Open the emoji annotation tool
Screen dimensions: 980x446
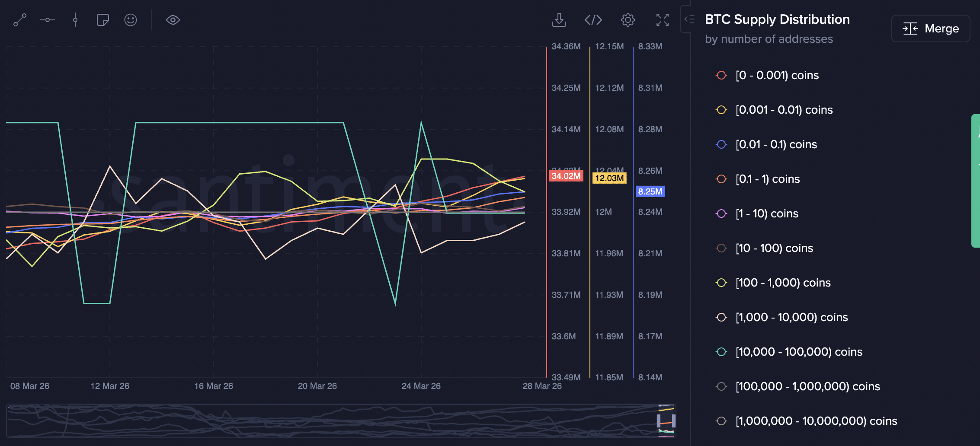tap(131, 20)
